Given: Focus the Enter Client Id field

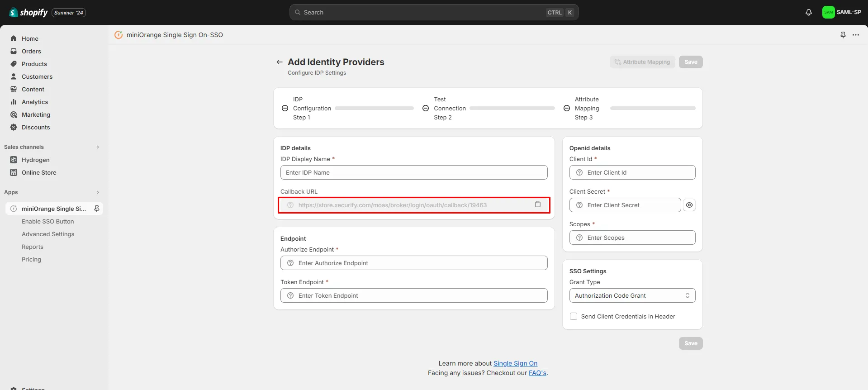Looking at the screenshot, I should tap(632, 172).
